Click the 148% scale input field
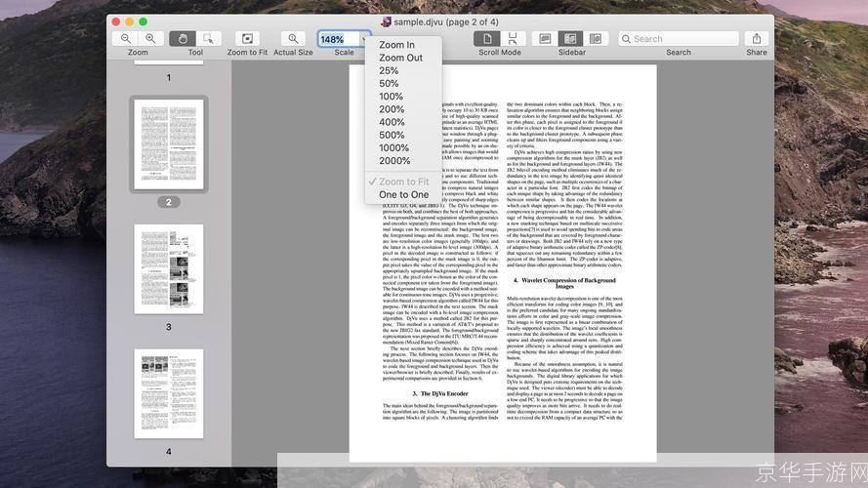This screenshot has width=868, height=488. tap(338, 39)
